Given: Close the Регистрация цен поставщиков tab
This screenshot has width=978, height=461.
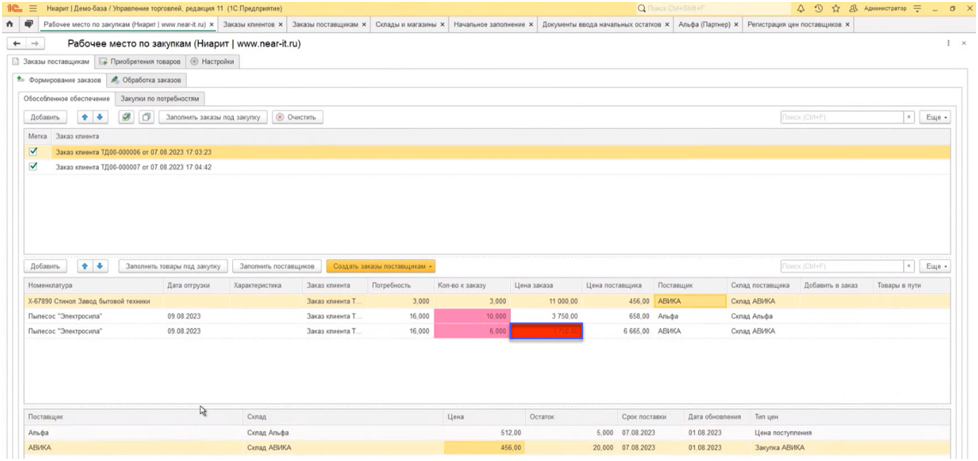Looking at the screenshot, I should pos(848,24).
